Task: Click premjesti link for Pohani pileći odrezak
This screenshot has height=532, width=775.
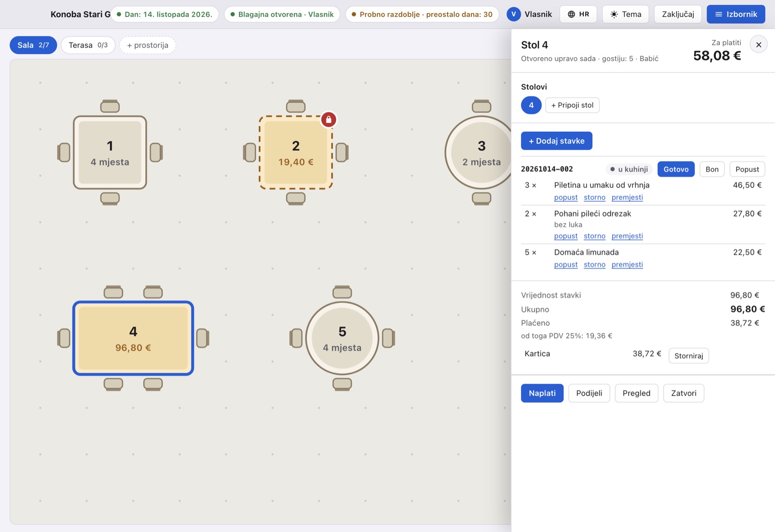Action: 627,236
